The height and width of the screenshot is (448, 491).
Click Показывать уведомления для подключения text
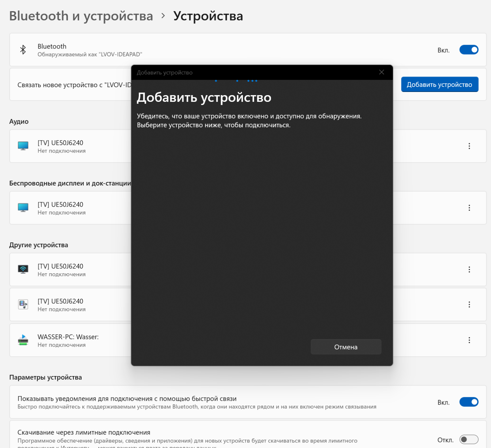point(127,399)
